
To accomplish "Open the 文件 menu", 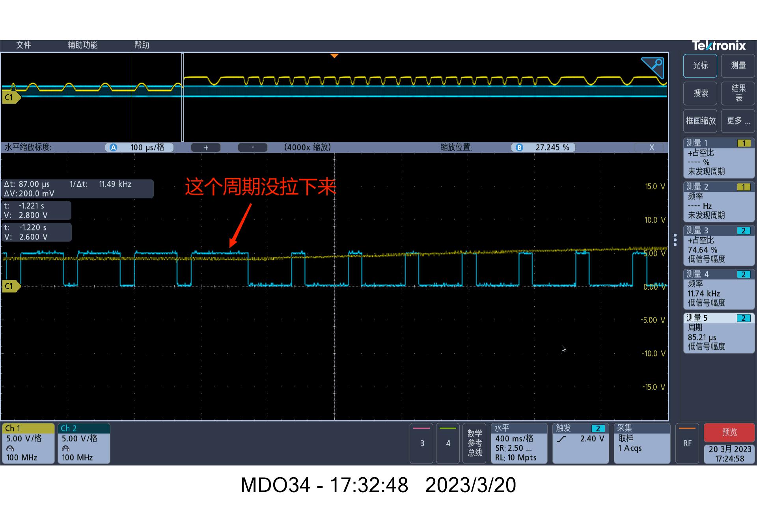I will point(23,45).
